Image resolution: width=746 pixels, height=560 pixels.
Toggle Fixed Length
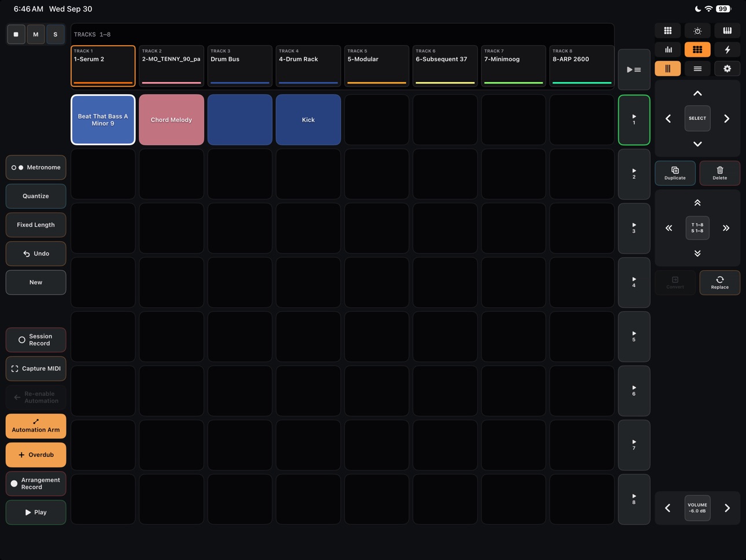click(x=36, y=225)
